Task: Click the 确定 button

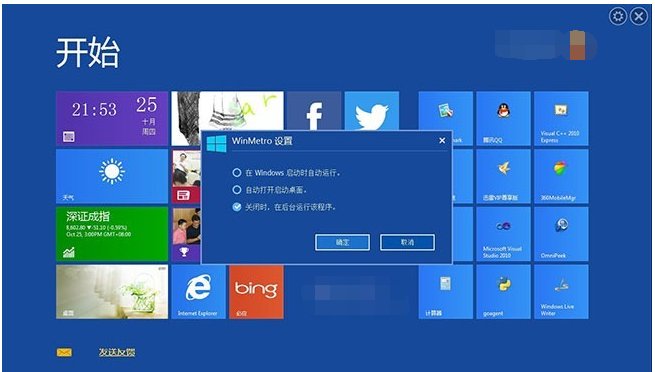Action: 342,242
